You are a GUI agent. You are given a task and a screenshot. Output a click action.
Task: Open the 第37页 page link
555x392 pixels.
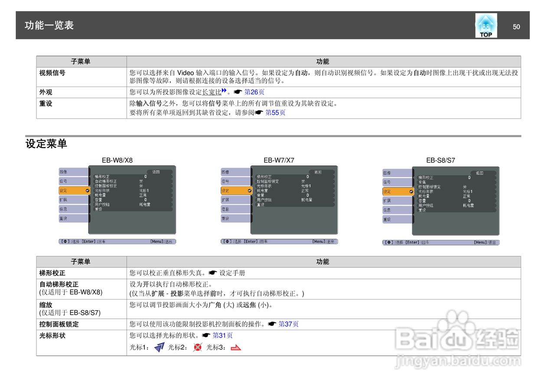(288, 324)
